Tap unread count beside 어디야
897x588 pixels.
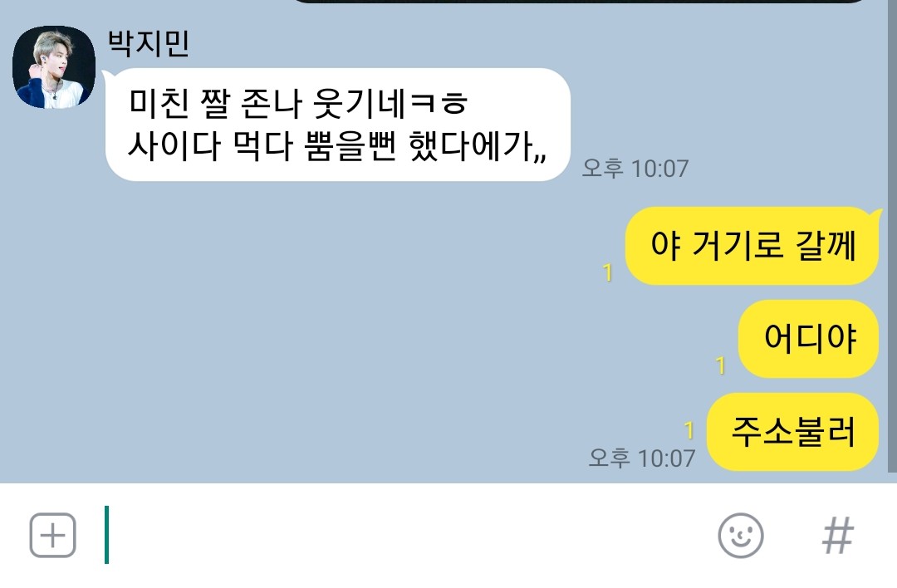[x=721, y=365]
